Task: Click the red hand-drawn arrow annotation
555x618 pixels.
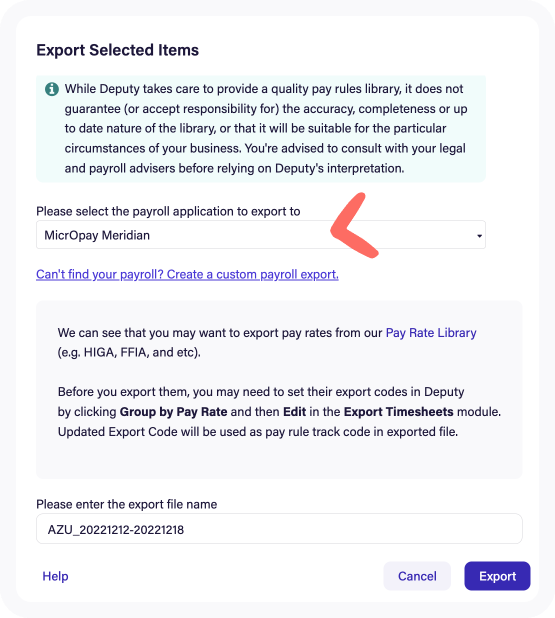Action: (x=354, y=226)
